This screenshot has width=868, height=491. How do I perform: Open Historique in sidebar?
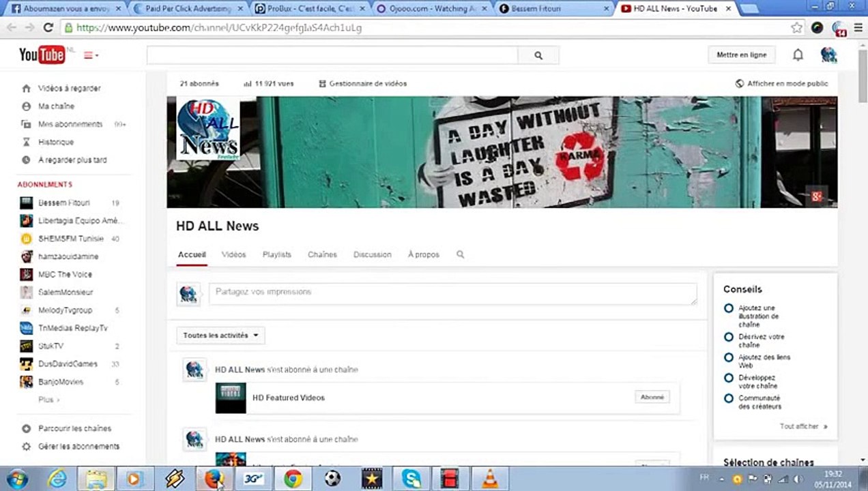tap(55, 142)
